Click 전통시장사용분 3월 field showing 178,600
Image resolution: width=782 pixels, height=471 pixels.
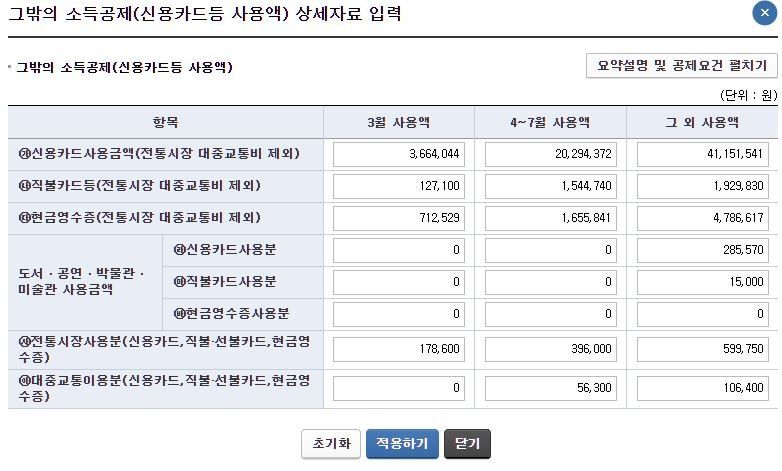[x=398, y=350]
